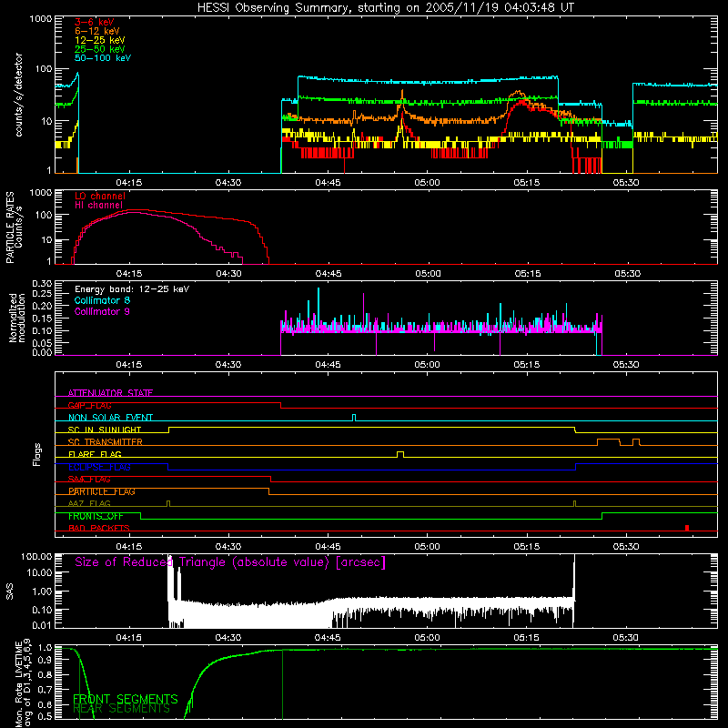Screen dimensions: 728x728
Task: Click the ECLIPSE_FLAG label
Action: pos(99,467)
